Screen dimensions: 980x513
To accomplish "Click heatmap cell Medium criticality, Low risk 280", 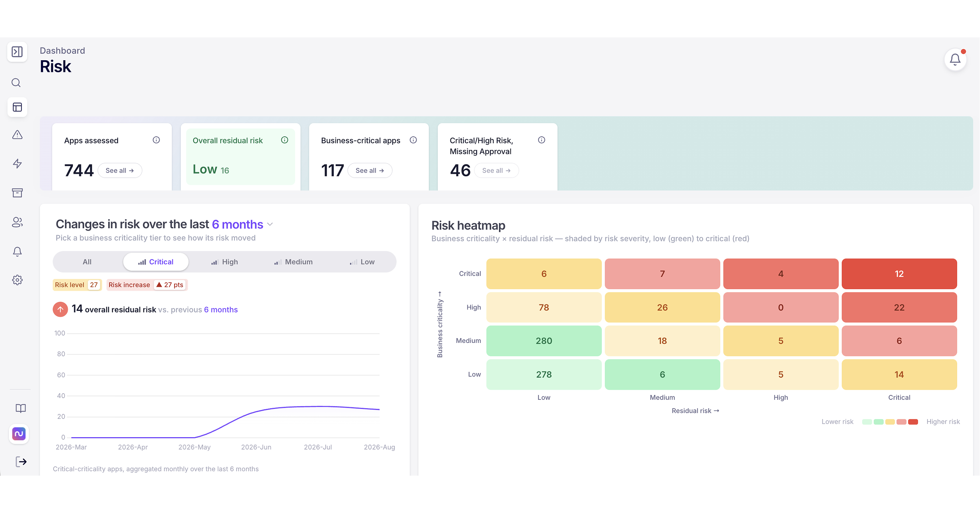I will [x=544, y=341].
